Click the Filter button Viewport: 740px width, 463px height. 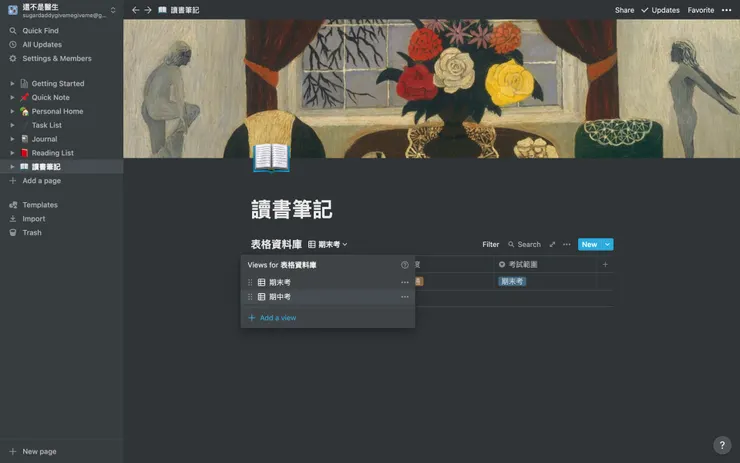click(490, 244)
